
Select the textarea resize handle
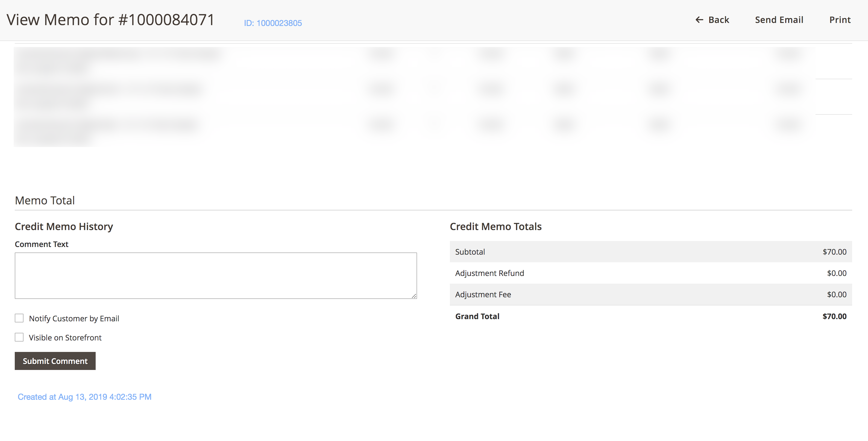click(x=414, y=296)
